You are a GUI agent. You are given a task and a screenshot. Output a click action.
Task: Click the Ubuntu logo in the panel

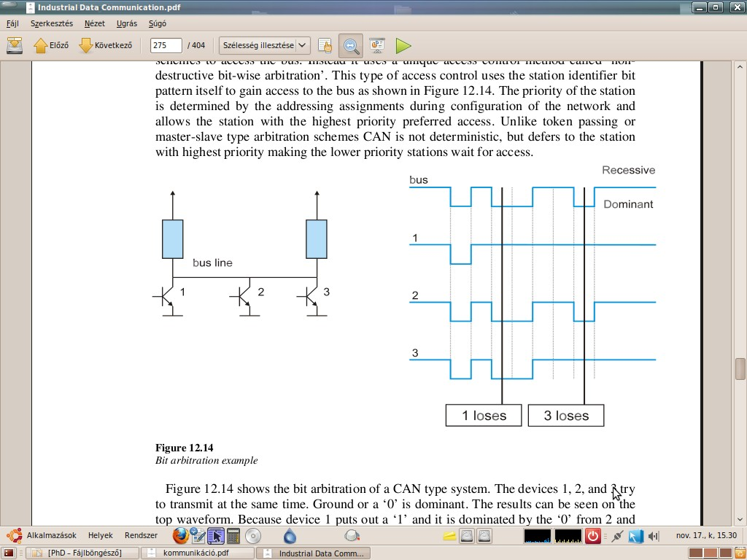(x=14, y=536)
